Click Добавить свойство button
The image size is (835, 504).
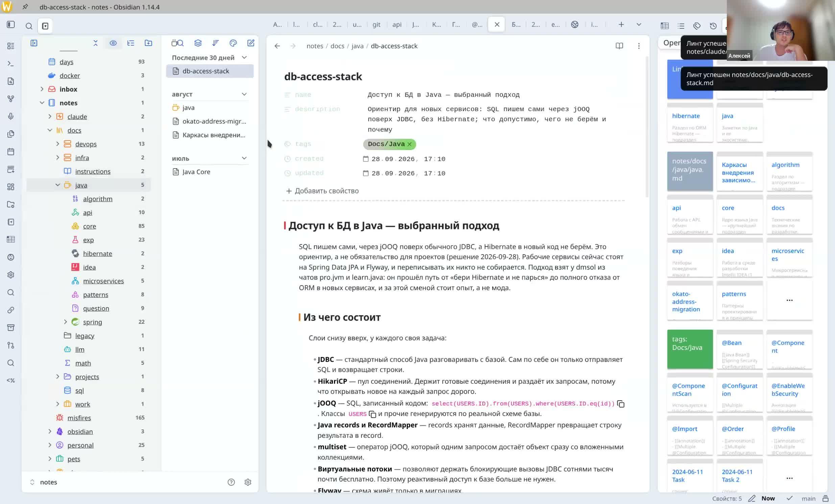[322, 191]
